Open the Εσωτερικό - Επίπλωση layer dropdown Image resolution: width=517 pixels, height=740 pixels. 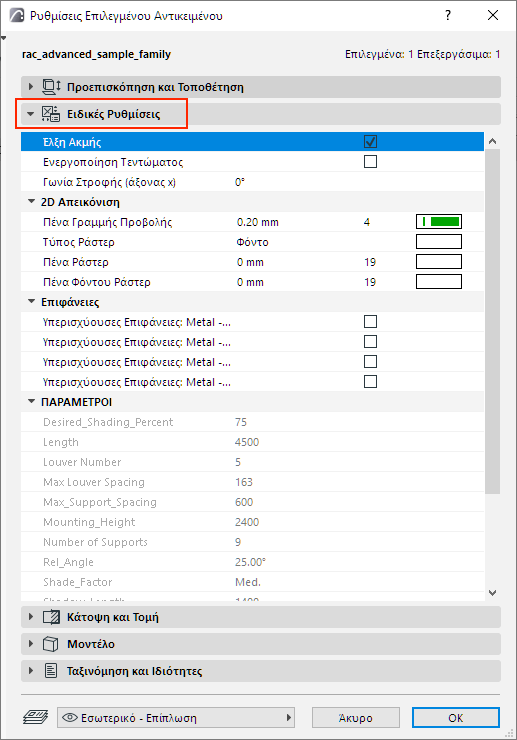(x=176, y=718)
